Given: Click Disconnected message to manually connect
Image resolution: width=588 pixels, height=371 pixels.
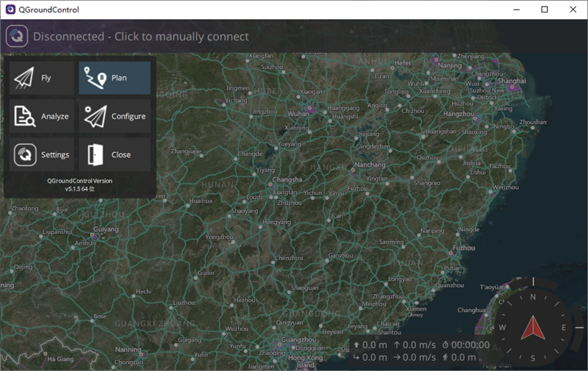Looking at the screenshot, I should (x=140, y=36).
